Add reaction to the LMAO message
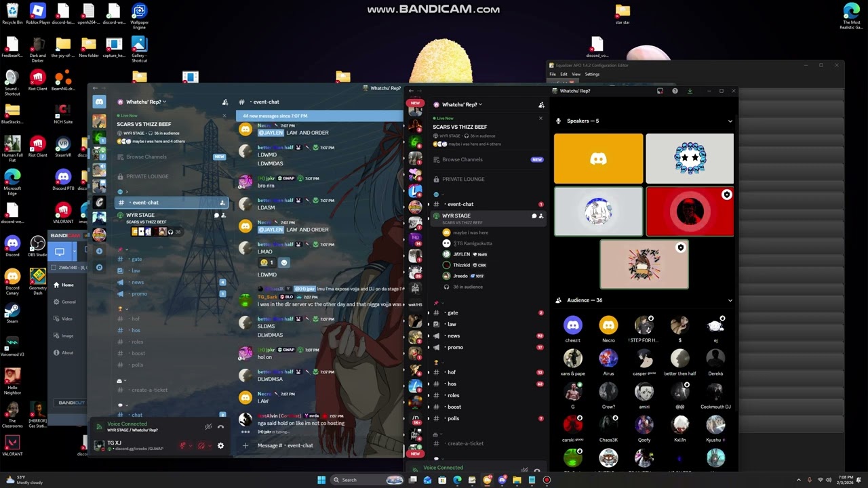Viewport: 868px width, 488px height. pyautogui.click(x=284, y=262)
